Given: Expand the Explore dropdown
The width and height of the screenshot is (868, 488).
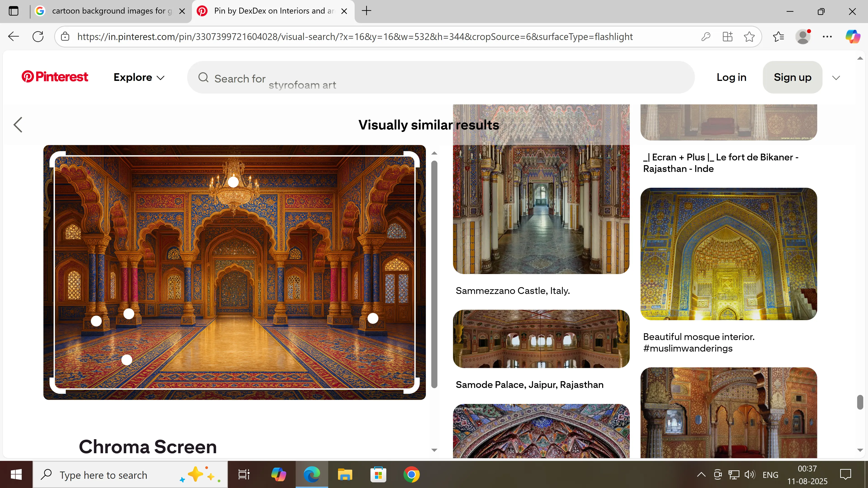Looking at the screenshot, I should [x=139, y=77].
